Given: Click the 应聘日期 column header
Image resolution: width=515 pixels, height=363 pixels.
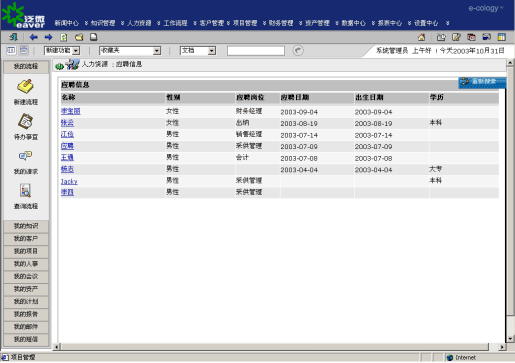Looking at the screenshot, I should tap(295, 97).
